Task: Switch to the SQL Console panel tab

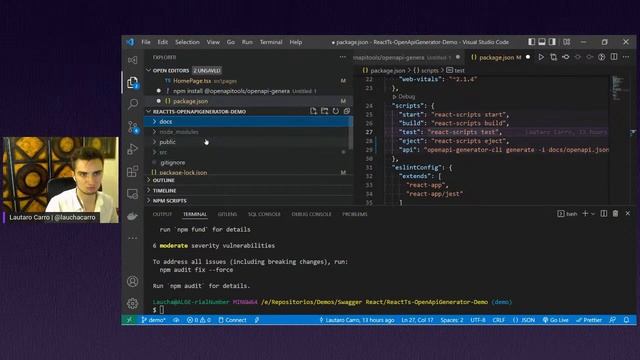Action: (x=264, y=214)
